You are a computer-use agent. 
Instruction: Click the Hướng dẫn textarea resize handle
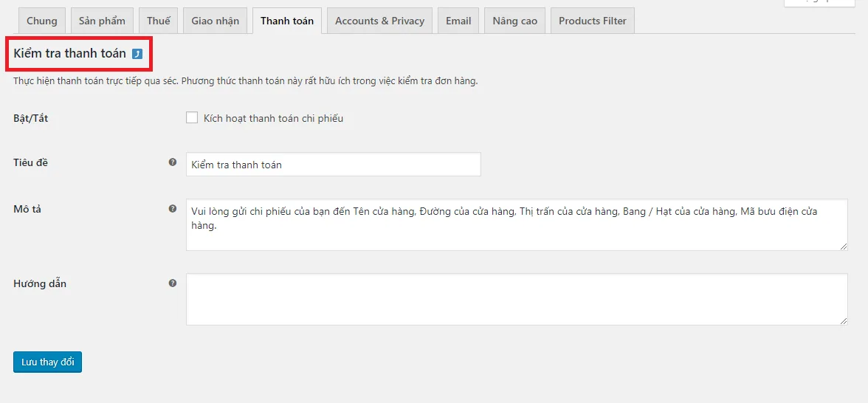point(844,321)
